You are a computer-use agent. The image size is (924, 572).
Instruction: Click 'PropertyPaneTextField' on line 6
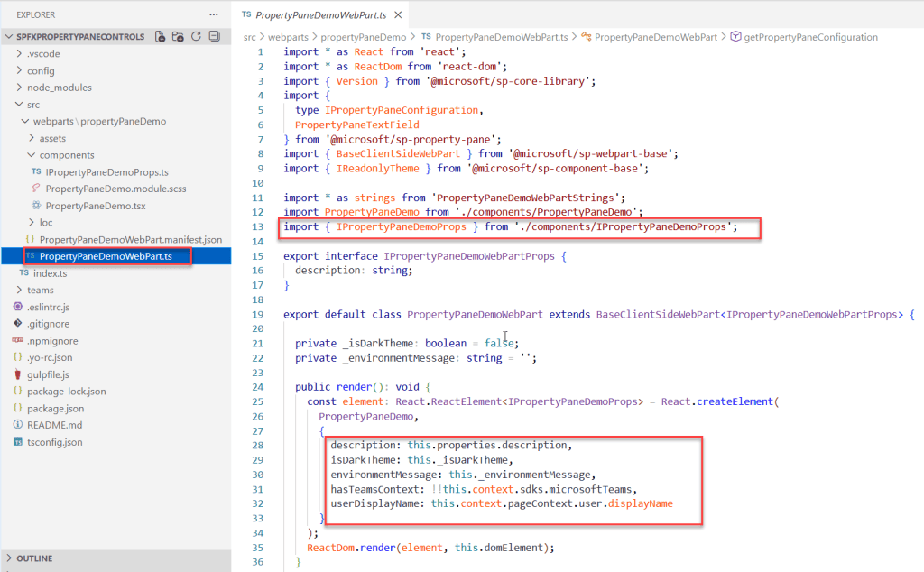tap(357, 125)
